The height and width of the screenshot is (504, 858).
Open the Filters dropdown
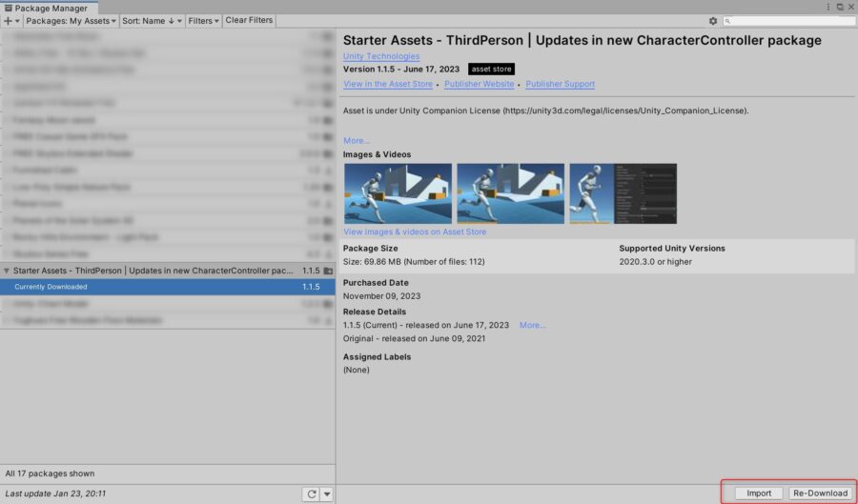click(x=204, y=21)
